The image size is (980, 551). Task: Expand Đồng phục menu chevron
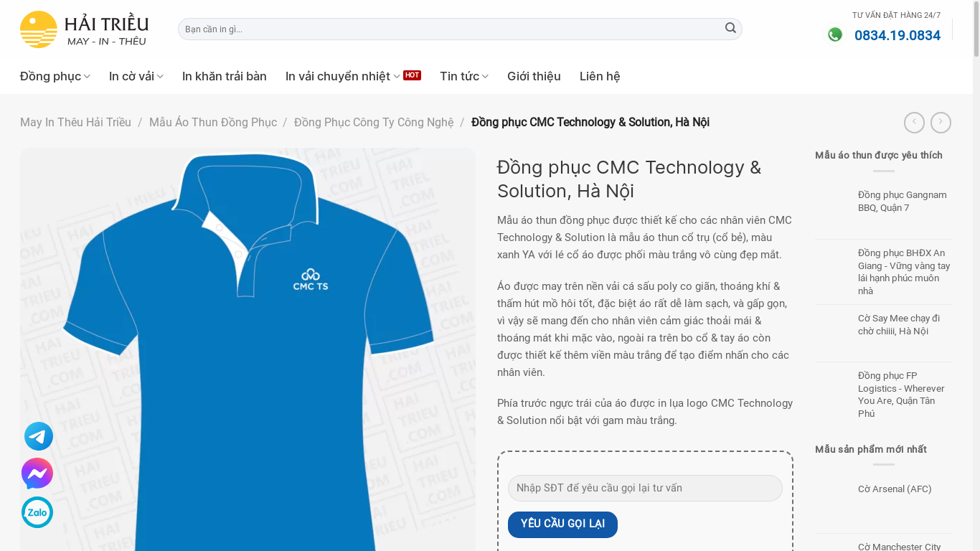click(x=87, y=76)
